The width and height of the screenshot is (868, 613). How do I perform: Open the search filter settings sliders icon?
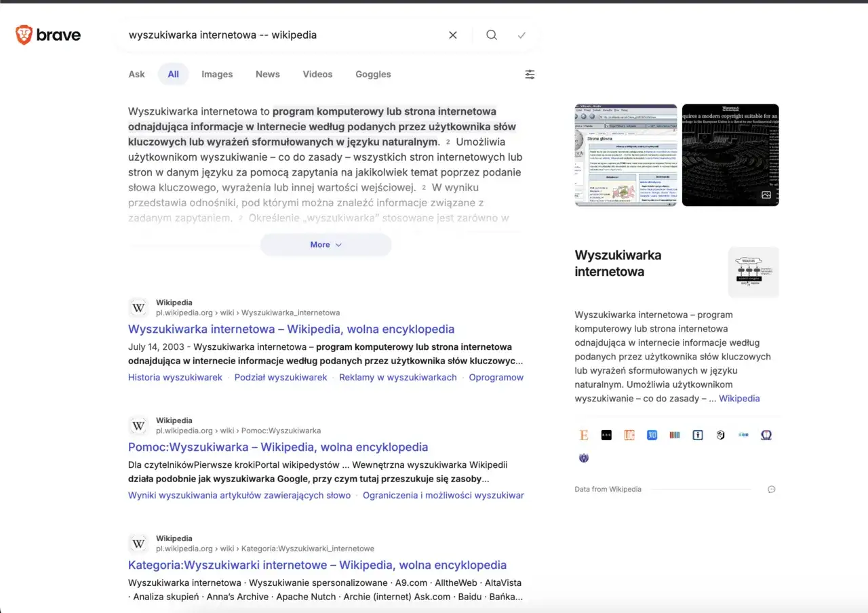(x=530, y=75)
